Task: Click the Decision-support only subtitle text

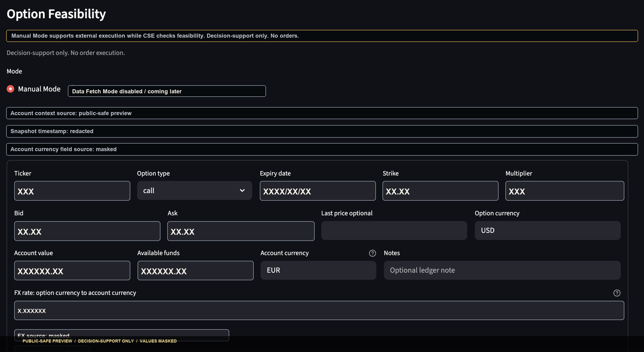Action: tap(66, 53)
